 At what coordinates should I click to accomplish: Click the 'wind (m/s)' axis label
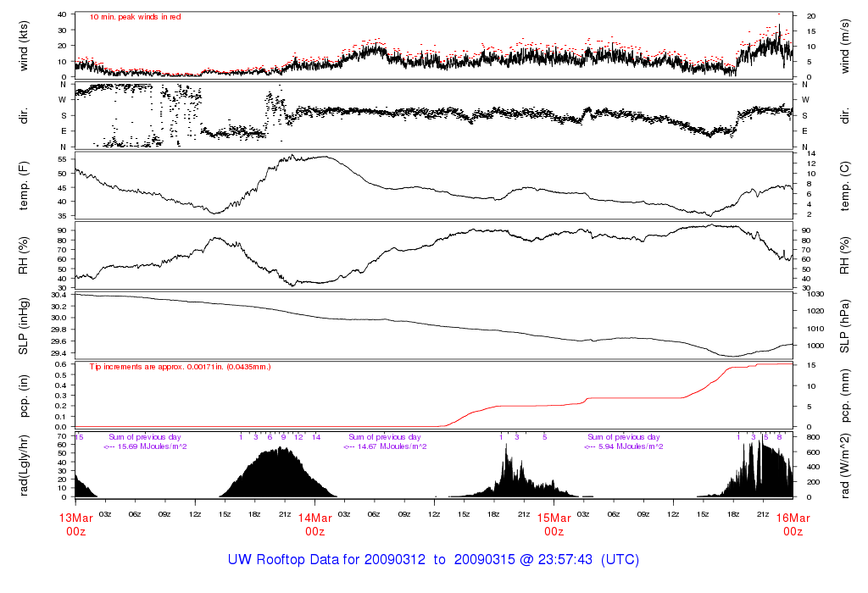844,46
